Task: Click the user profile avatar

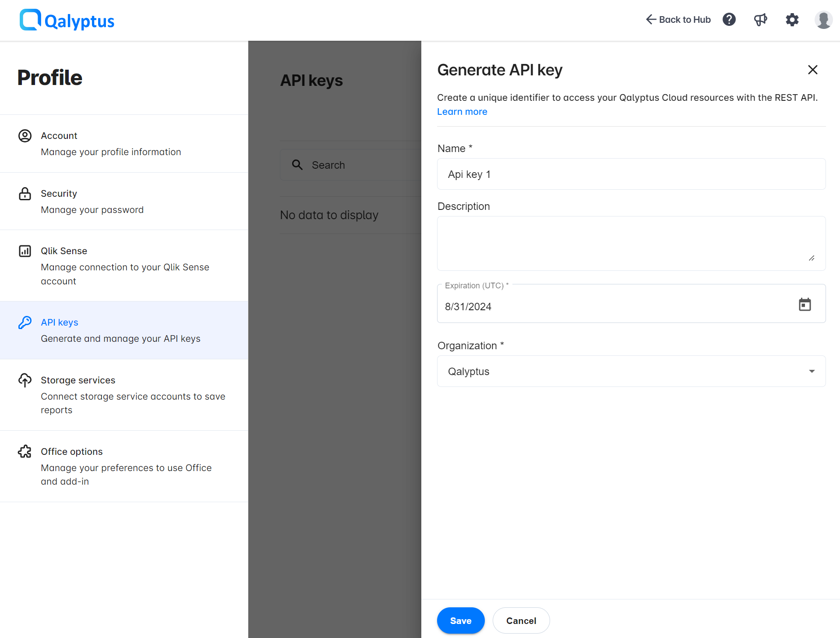Action: pyautogui.click(x=823, y=19)
